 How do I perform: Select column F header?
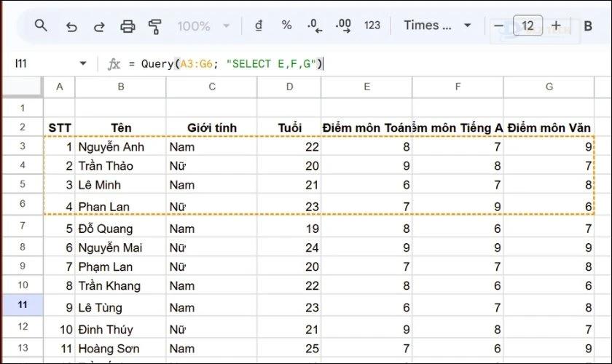(x=458, y=87)
